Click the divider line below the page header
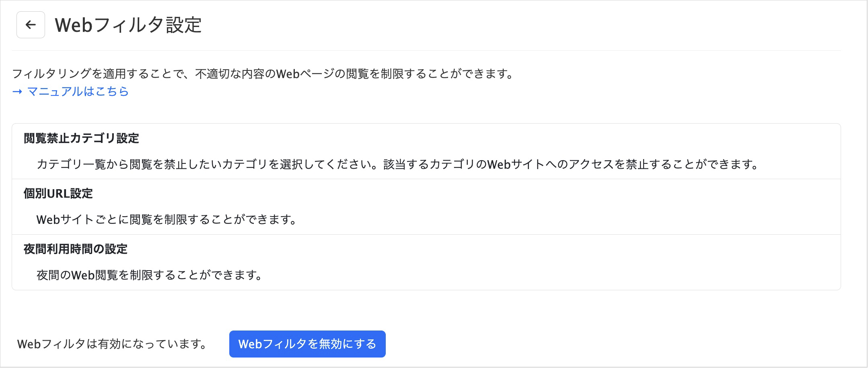The width and height of the screenshot is (868, 368). coord(426,50)
